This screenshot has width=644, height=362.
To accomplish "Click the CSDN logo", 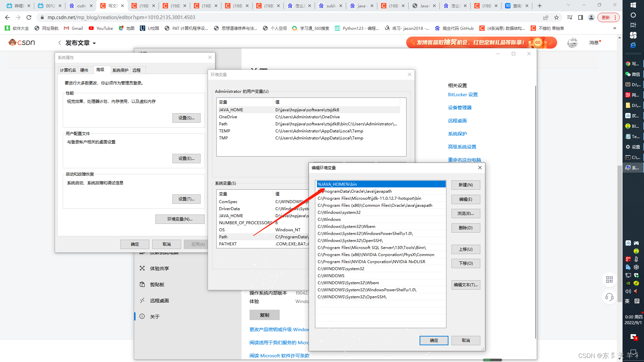I will click(22, 43).
